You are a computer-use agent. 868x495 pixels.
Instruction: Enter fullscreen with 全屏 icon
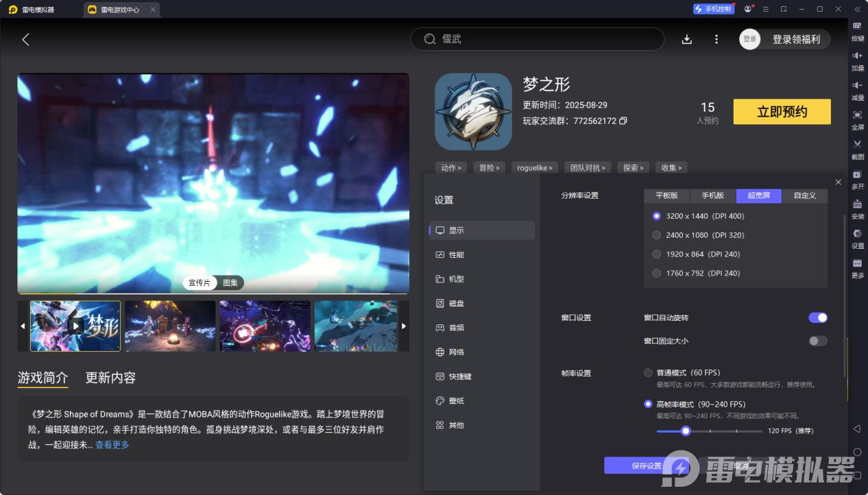pyautogui.click(x=857, y=120)
